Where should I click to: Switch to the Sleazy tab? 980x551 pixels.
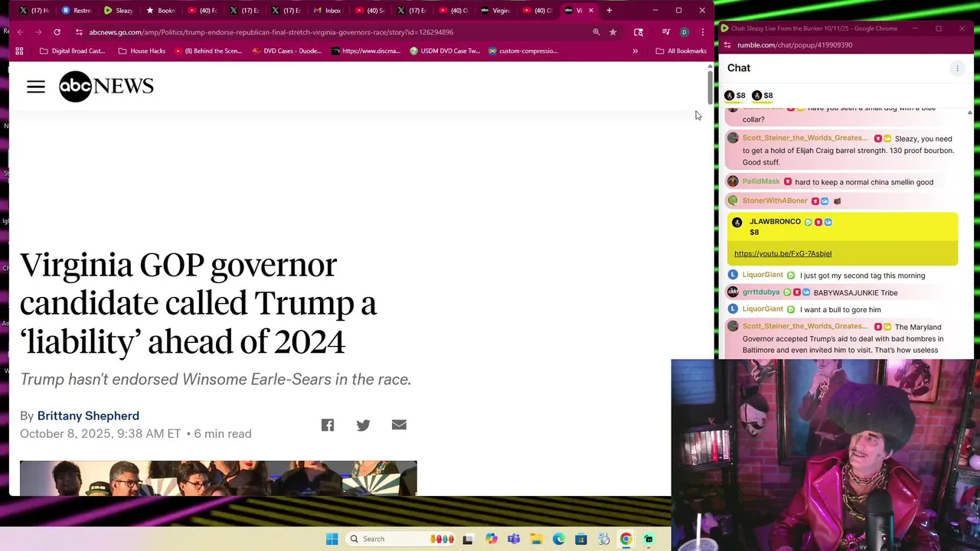coord(119,11)
